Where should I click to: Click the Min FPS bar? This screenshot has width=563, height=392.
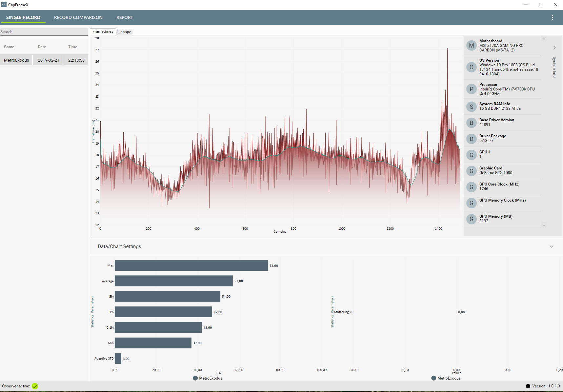(153, 343)
